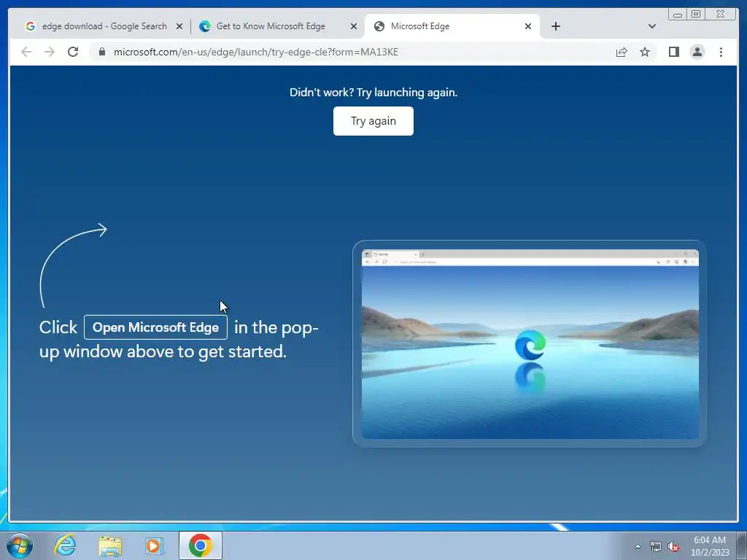The image size is (747, 560).
Task: Minimize the Chrome window
Action: point(678,15)
